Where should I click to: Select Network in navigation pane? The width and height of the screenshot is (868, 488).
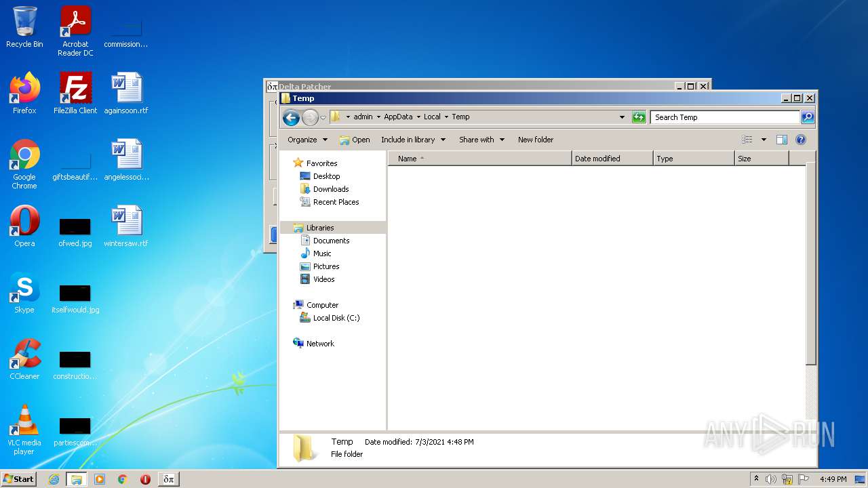pyautogui.click(x=320, y=344)
